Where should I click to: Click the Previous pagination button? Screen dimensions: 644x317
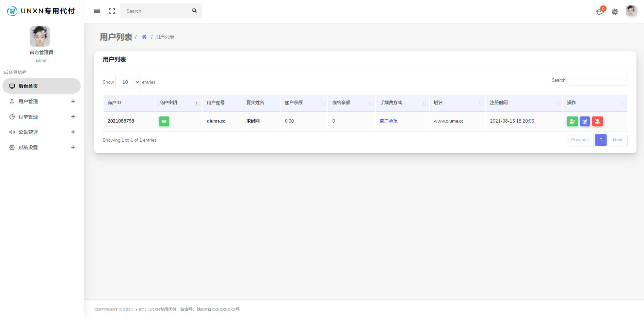tap(580, 140)
